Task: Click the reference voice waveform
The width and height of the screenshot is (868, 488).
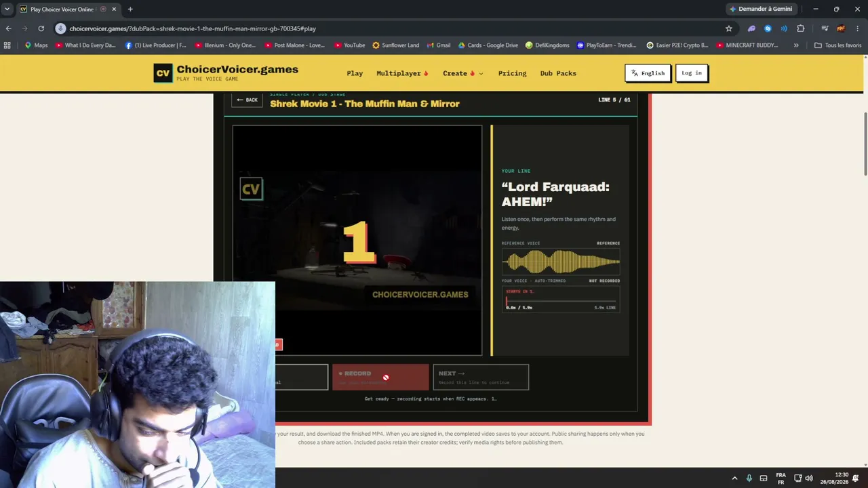Action: (561, 262)
